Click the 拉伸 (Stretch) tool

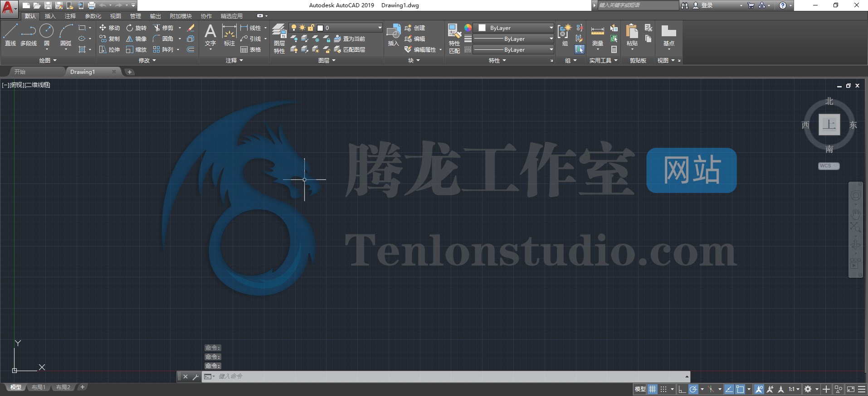(x=109, y=49)
